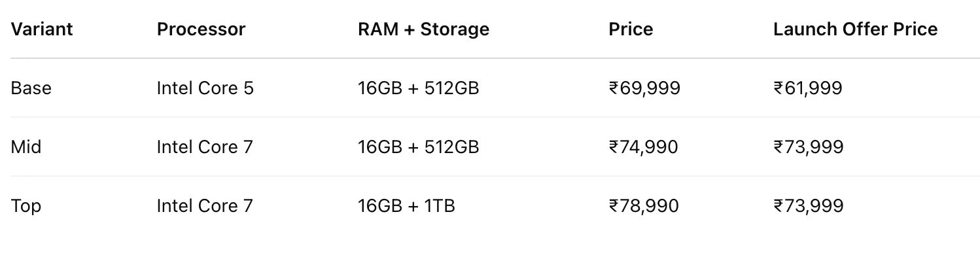Select the Mid variant cell
This screenshot has width=980, height=280.
[26, 147]
